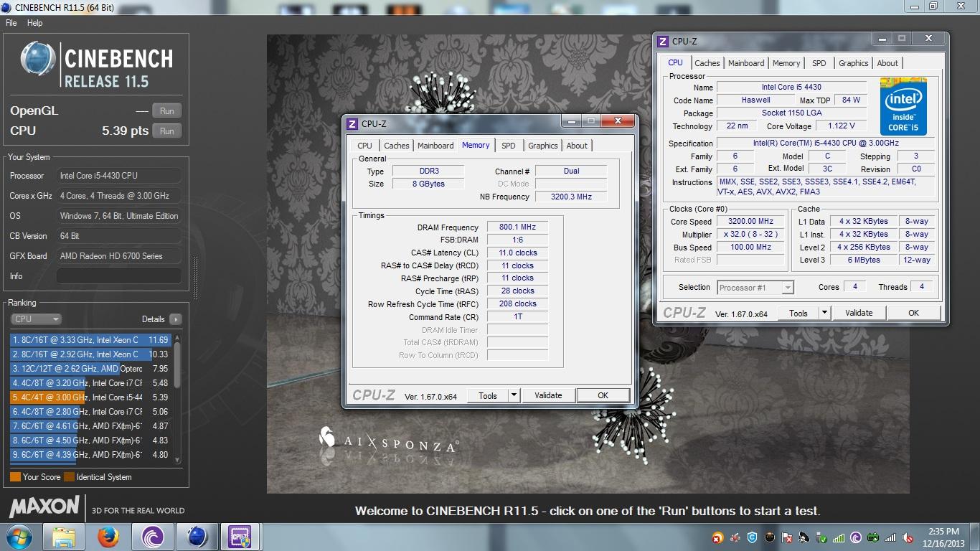
Task: Click Validate in the Memory window
Action: click(548, 395)
